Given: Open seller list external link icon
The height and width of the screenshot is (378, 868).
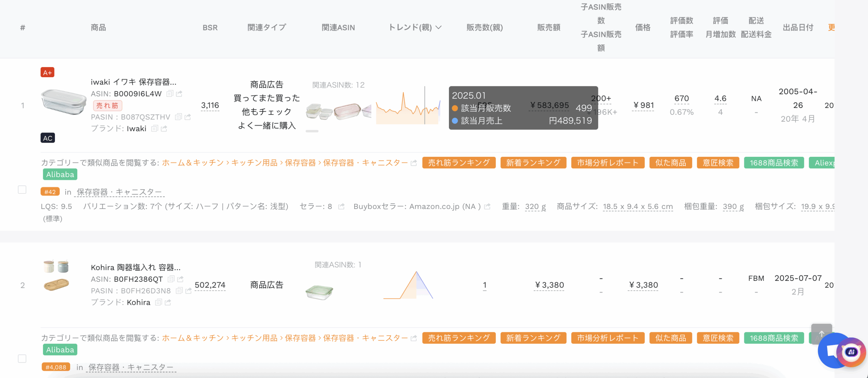Looking at the screenshot, I should [x=341, y=206].
